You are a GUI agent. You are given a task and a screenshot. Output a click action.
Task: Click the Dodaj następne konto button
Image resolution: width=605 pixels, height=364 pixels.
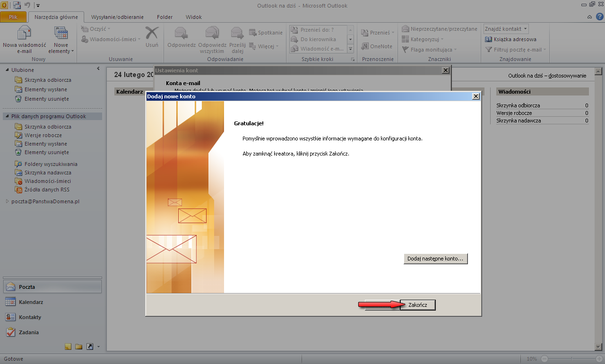click(436, 259)
